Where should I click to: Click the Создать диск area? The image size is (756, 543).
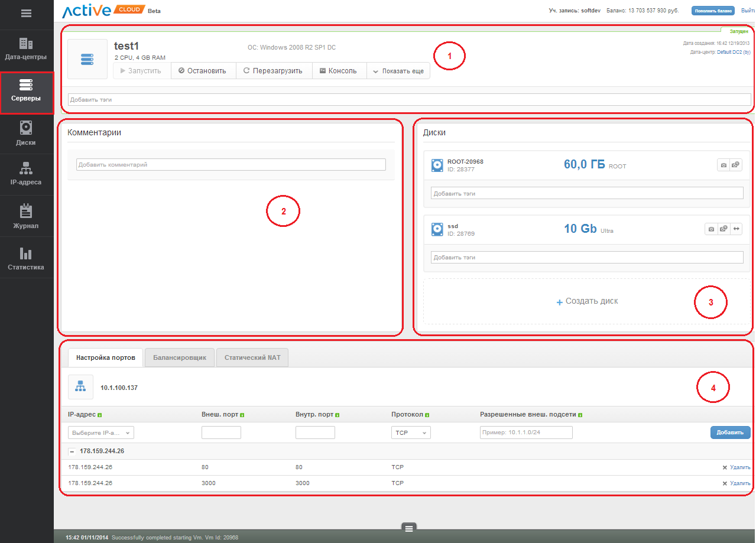pyautogui.click(x=587, y=301)
